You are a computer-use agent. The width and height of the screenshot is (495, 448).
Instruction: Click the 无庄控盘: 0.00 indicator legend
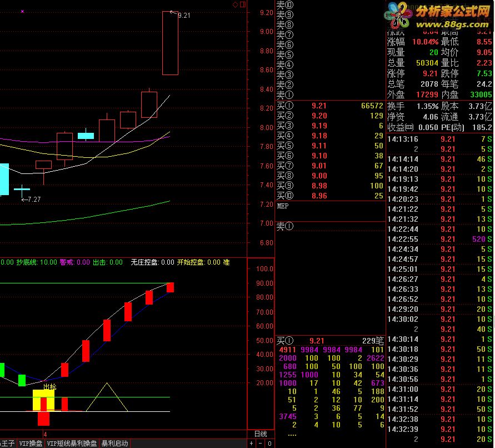[x=152, y=262]
